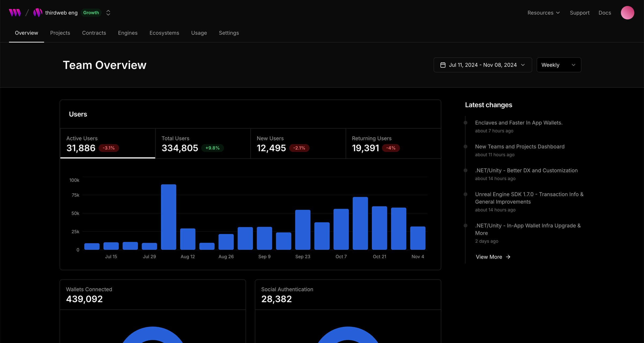Open the Docs page
Viewport: 644px width, 343px height.
(x=605, y=12)
